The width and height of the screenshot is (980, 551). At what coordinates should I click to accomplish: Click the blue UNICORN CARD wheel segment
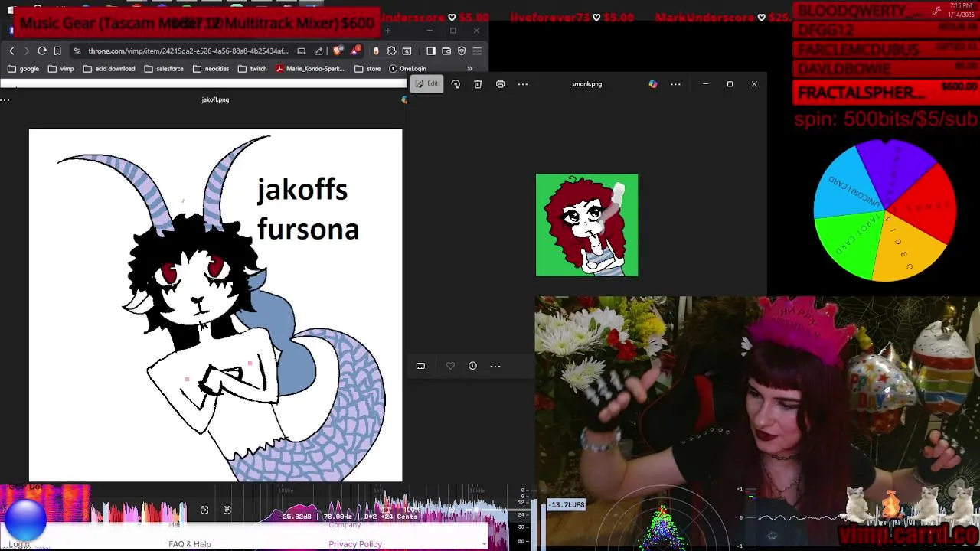[x=848, y=184]
